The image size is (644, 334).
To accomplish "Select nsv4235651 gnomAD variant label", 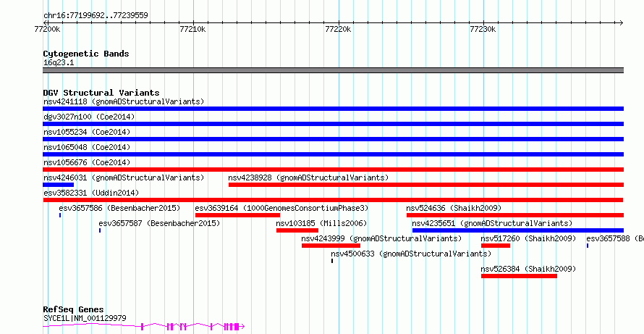I will coord(492,223).
